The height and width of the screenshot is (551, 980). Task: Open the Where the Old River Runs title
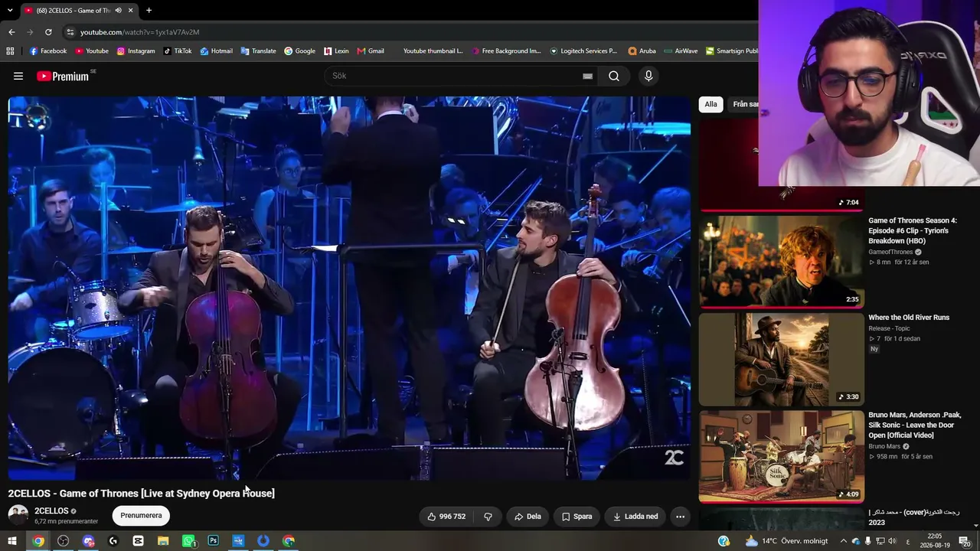909,318
